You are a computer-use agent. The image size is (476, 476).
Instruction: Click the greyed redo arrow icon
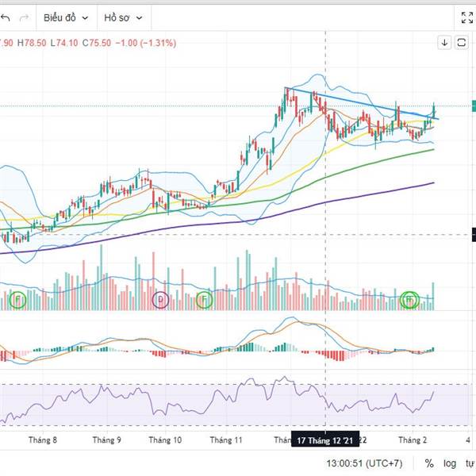[x=24, y=18]
